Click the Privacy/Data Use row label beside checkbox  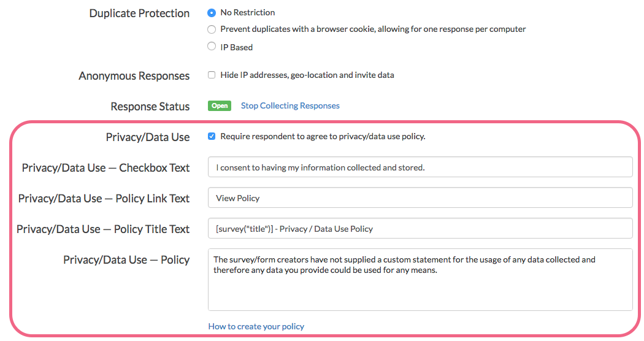click(x=147, y=137)
